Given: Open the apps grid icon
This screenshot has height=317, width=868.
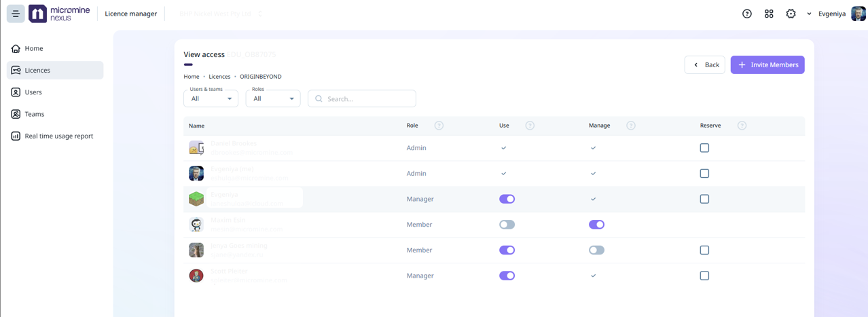Looking at the screenshot, I should (x=769, y=14).
